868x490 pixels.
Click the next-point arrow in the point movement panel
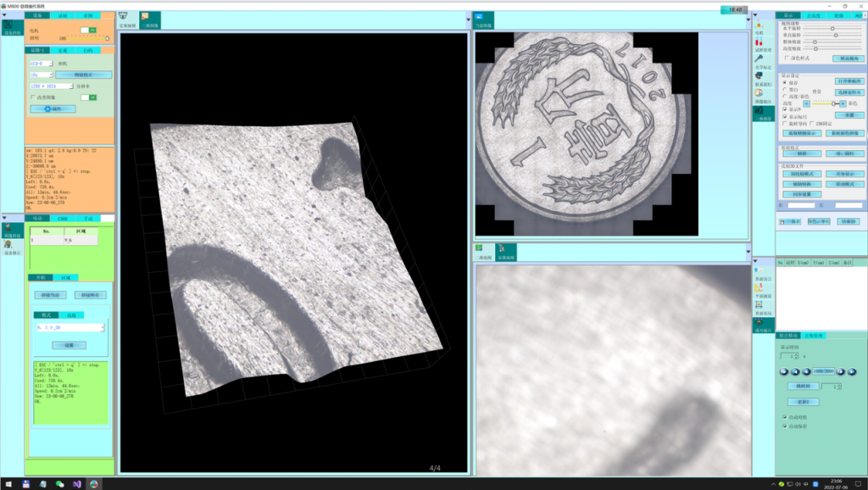(x=840, y=372)
